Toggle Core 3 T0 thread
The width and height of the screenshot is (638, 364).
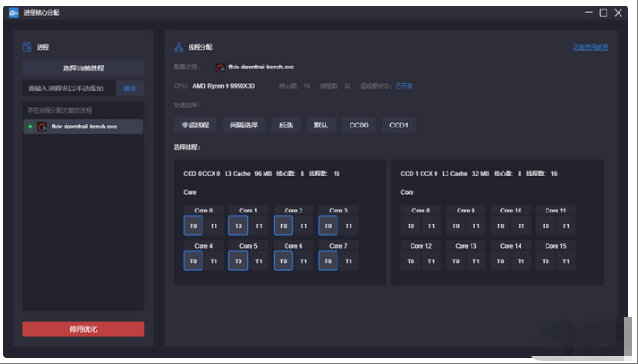(x=328, y=225)
